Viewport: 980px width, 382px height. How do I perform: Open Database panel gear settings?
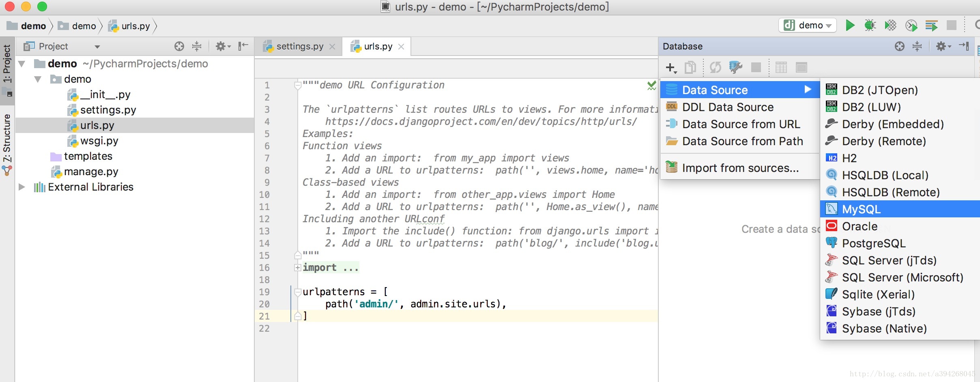tap(943, 46)
